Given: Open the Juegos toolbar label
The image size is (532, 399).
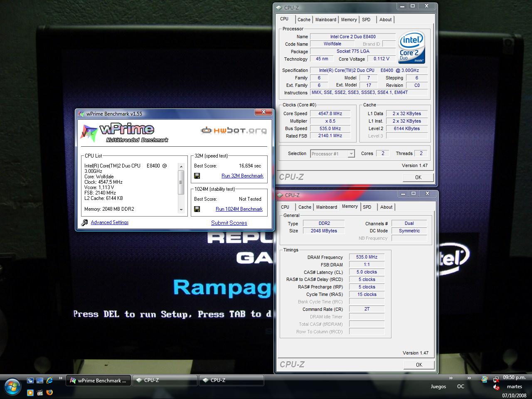Looking at the screenshot, I should (x=438, y=386).
